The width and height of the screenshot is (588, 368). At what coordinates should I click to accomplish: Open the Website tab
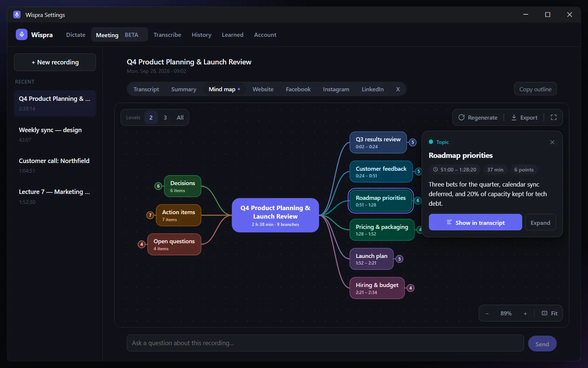[x=263, y=89]
